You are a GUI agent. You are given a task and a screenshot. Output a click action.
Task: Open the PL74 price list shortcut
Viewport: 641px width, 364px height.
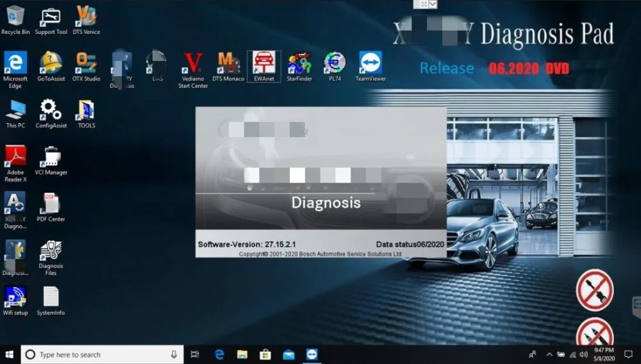tap(335, 67)
